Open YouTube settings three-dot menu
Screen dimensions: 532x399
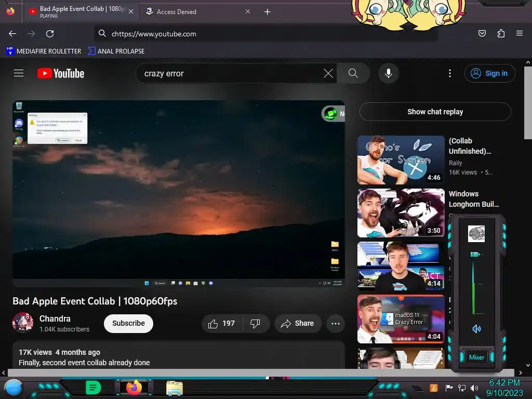coord(450,73)
